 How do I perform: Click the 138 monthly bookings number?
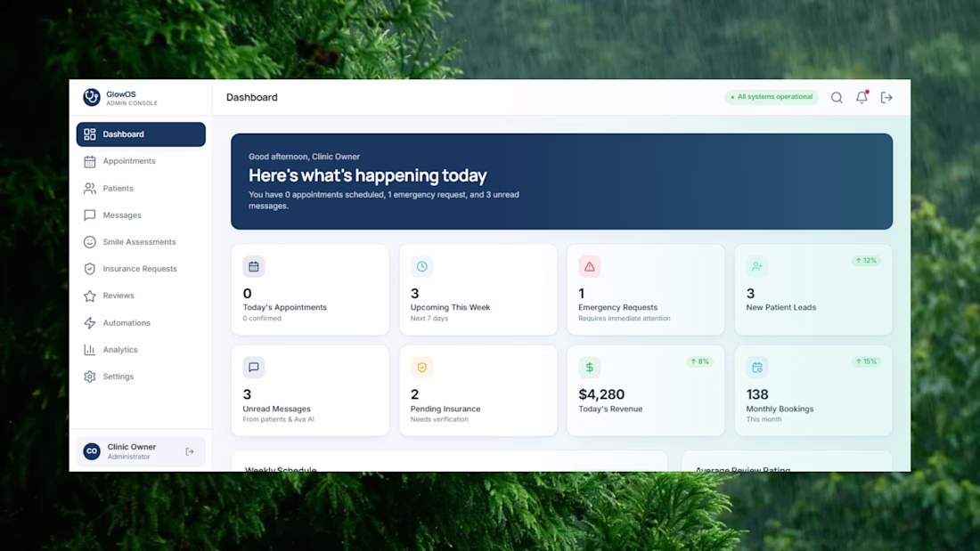pyautogui.click(x=757, y=394)
